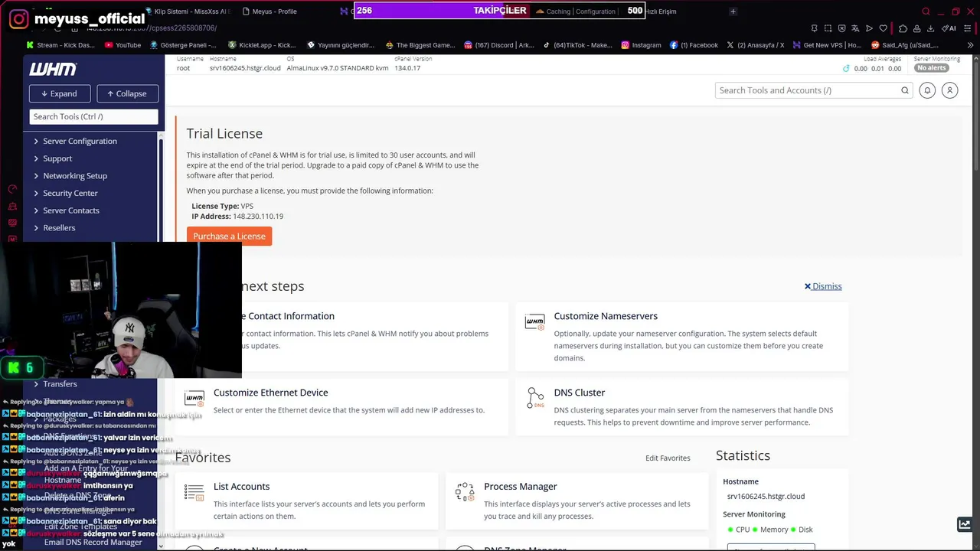Click the load averages refresh icon
Viewport: 980px width, 551px height.
click(x=846, y=68)
